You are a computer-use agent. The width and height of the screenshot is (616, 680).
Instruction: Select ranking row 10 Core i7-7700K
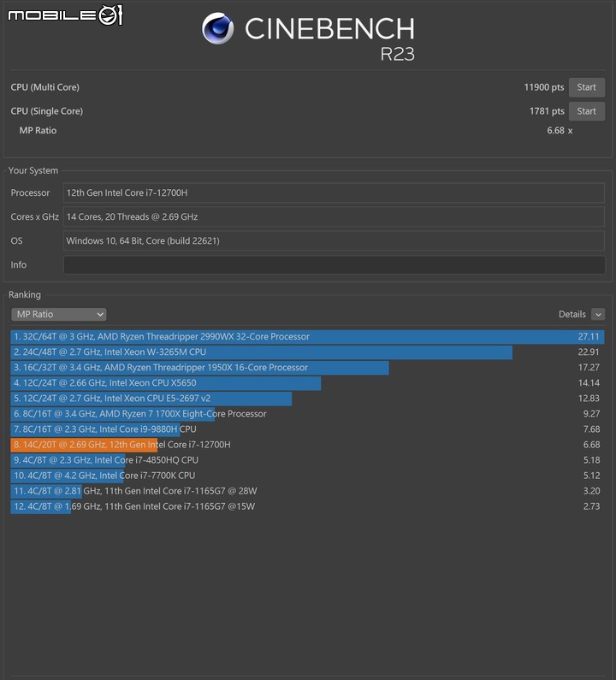(307, 476)
